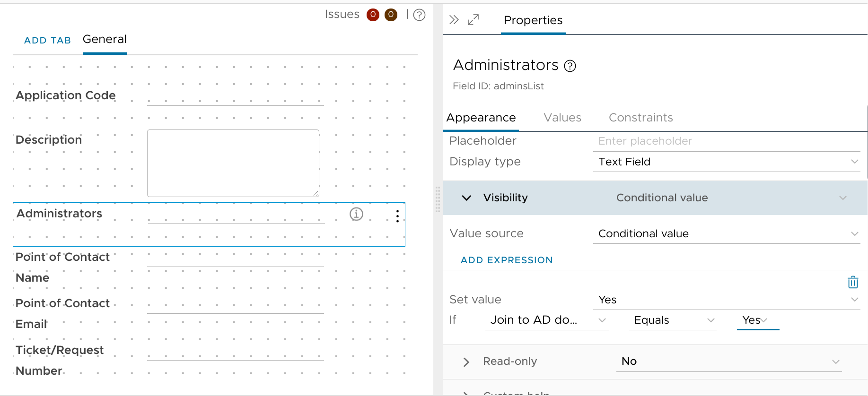Click the red errors count badge
This screenshot has height=396, width=868.
pos(373,15)
